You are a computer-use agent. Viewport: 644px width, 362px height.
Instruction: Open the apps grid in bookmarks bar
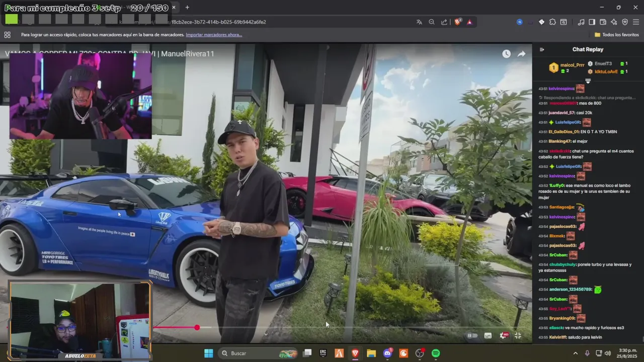tap(7, 35)
